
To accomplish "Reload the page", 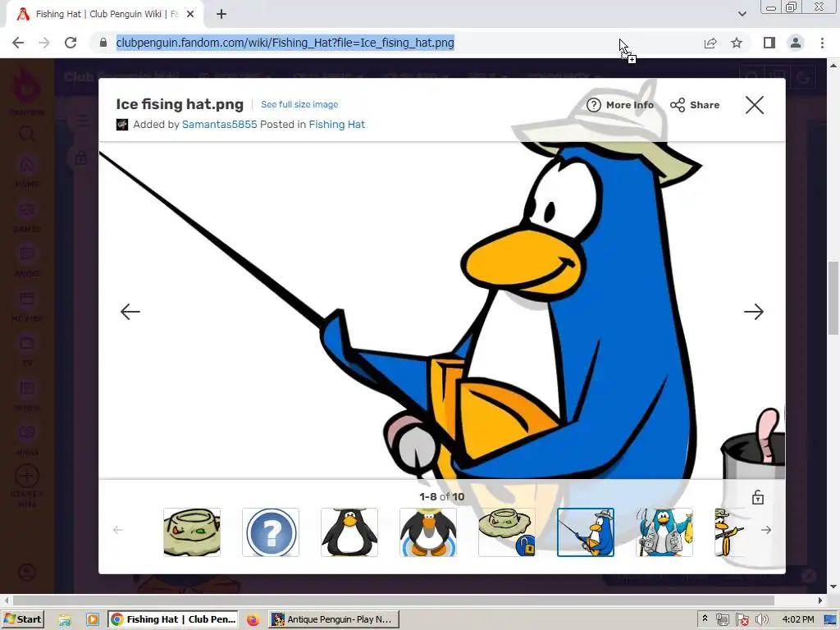I will point(71,43).
